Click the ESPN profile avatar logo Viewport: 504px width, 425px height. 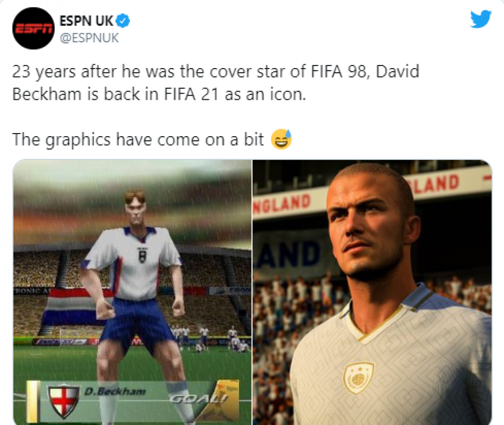point(33,28)
